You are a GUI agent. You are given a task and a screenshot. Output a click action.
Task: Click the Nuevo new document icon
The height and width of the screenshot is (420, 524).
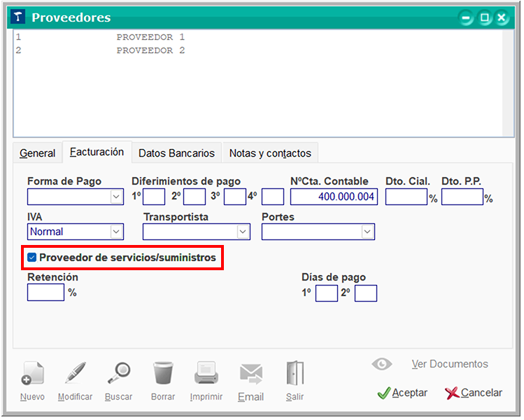click(x=32, y=372)
